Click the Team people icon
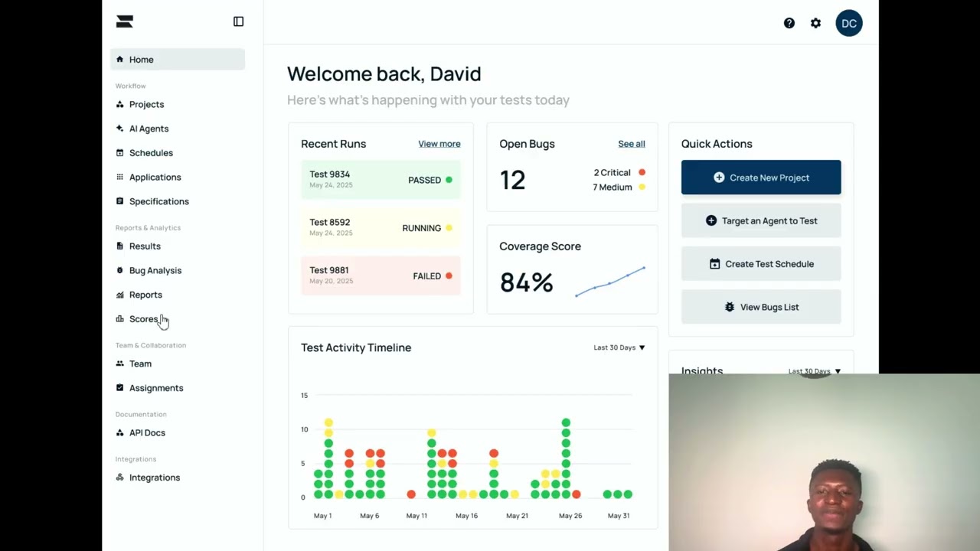The width and height of the screenshot is (980, 551). (x=119, y=364)
